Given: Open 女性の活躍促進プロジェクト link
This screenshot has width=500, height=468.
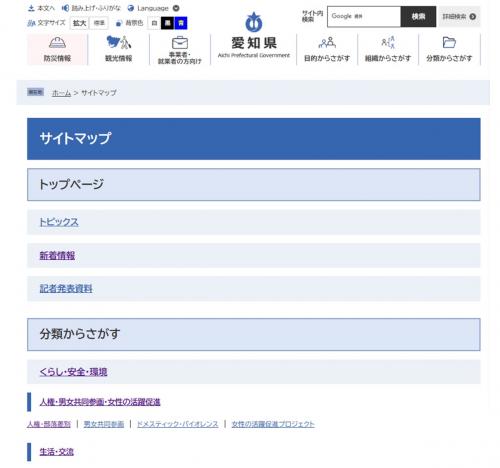Looking at the screenshot, I should tap(273, 424).
